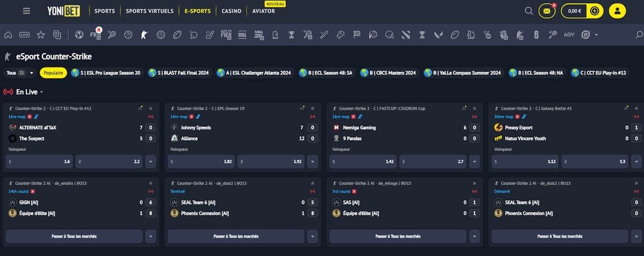The width and height of the screenshot is (644, 256).
Task: Favorite the Preasy Esport match star
Action: tap(636, 108)
